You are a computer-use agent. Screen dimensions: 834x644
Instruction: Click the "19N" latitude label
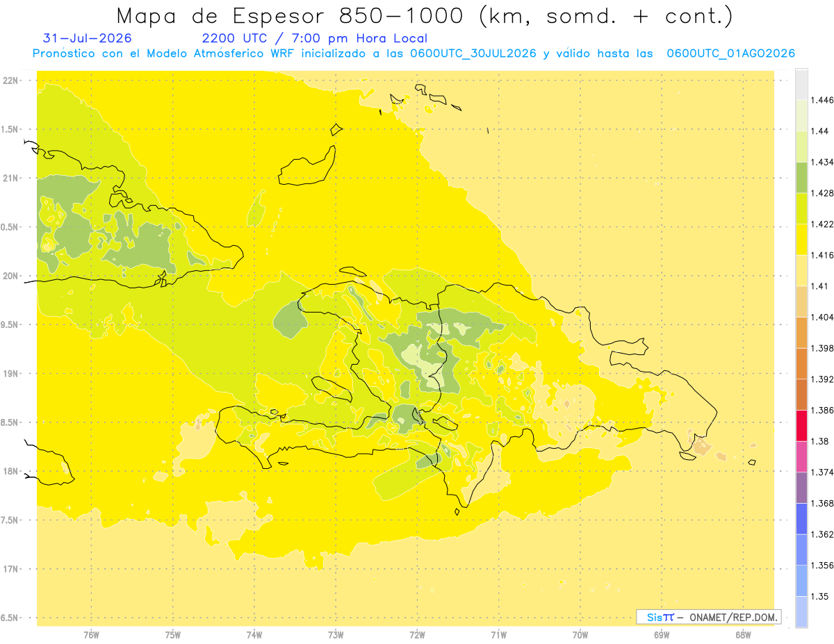pyautogui.click(x=11, y=374)
